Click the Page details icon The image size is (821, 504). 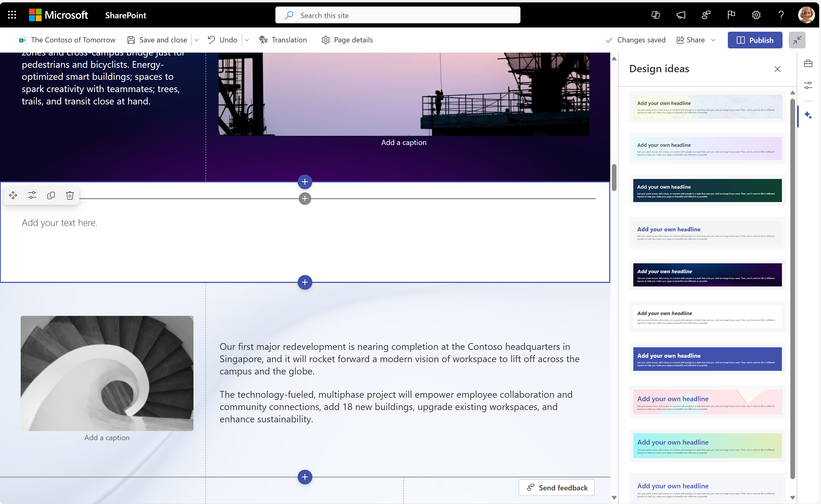coord(326,40)
